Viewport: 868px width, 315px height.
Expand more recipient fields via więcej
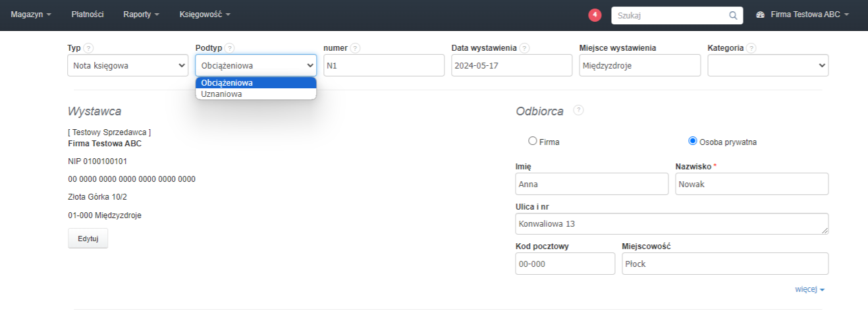click(809, 289)
